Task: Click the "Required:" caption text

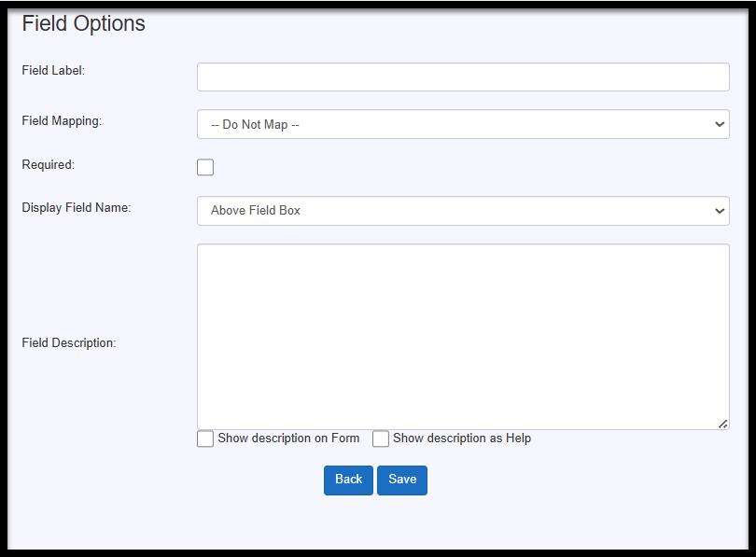Action: [49, 165]
